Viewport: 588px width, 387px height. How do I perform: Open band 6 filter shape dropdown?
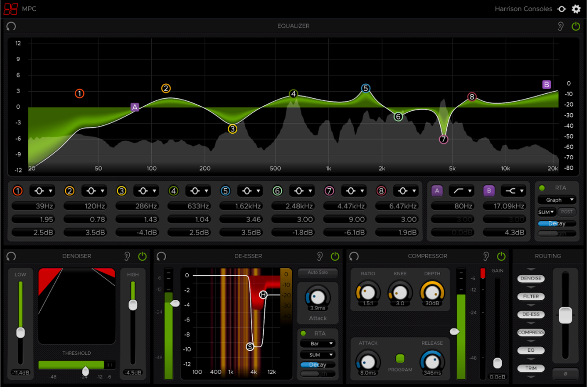tap(302, 191)
